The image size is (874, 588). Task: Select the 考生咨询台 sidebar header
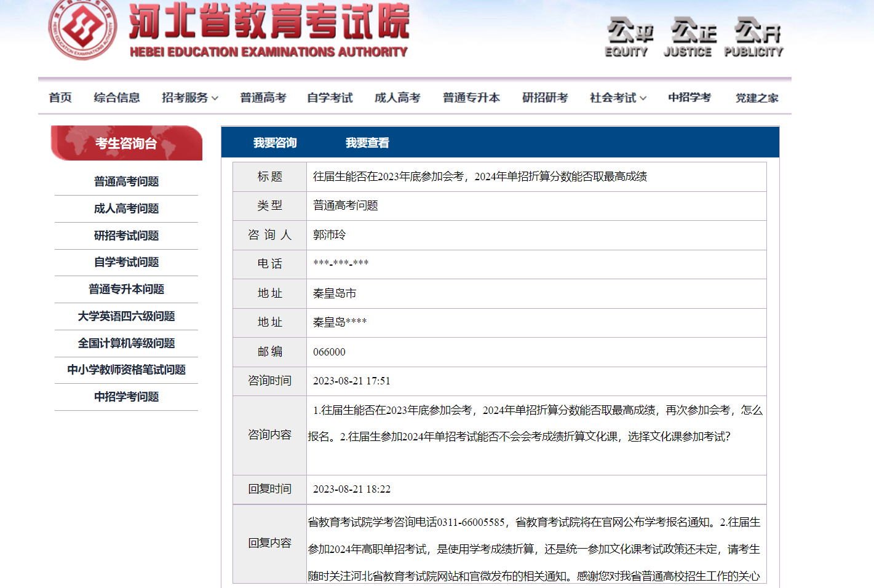tap(127, 143)
